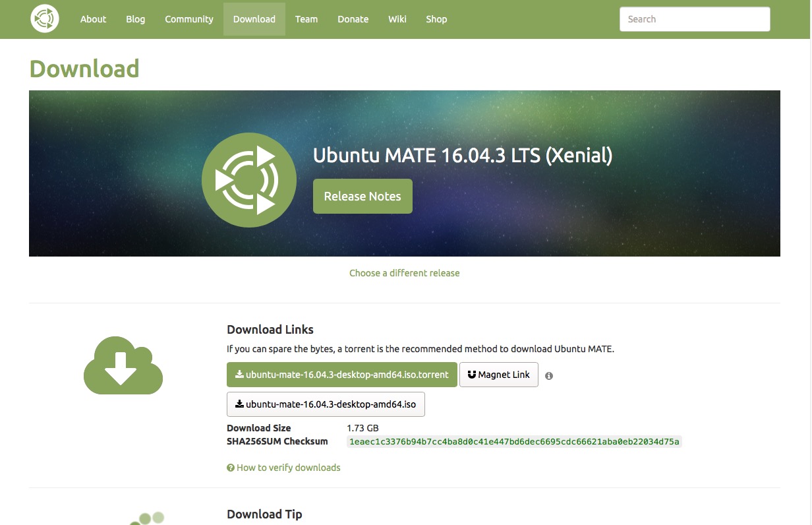Go to the Donate page
Viewport: 812px width, 525px height.
(353, 19)
